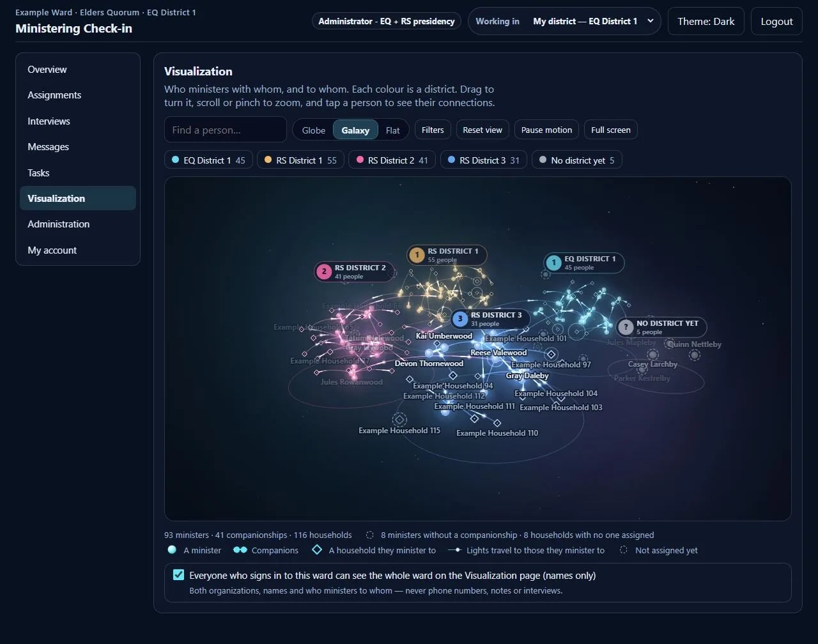Select Jules Rowanwood in the graph
Viewport: 818px width, 644px height.
351,382
